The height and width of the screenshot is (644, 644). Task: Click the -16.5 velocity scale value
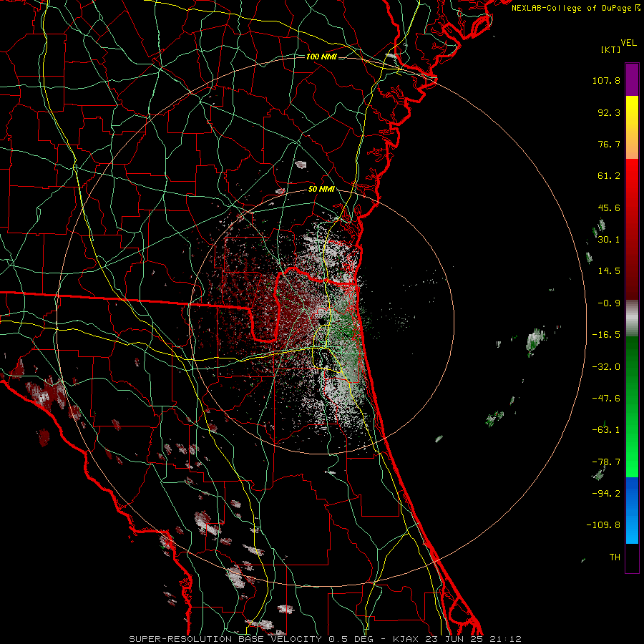(x=606, y=335)
